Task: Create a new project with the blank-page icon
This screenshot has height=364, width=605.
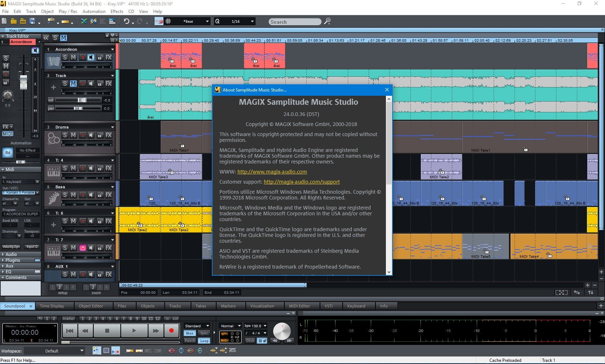Action: point(5,21)
